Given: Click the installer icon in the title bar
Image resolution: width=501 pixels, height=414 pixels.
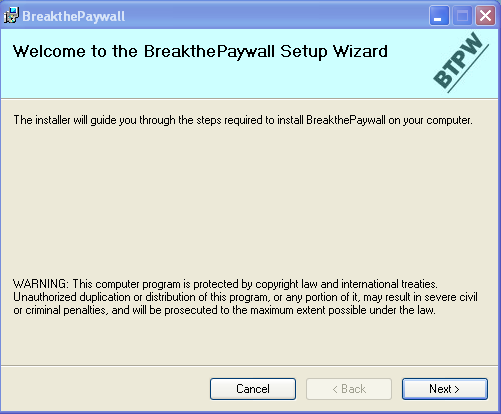Looking at the screenshot, I should (11, 15).
